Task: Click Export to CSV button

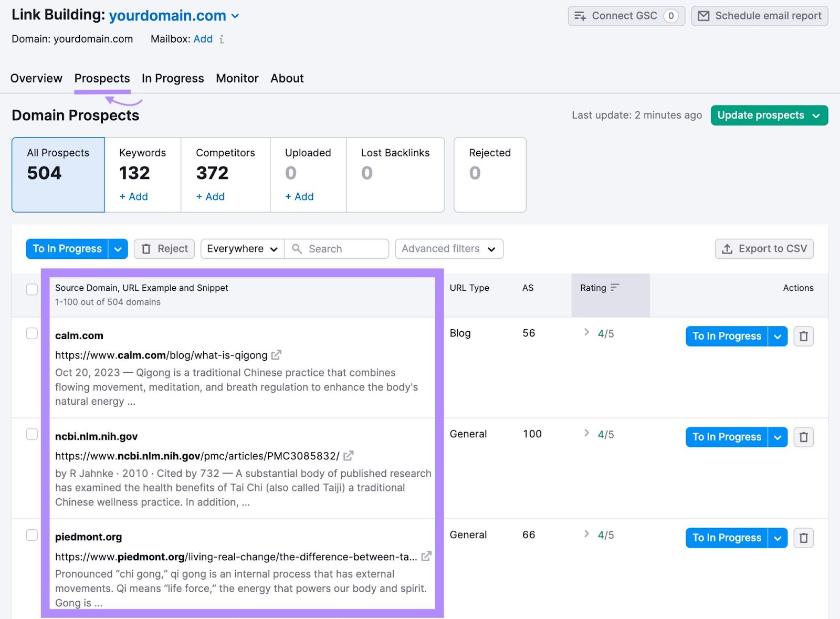Action: pos(764,249)
